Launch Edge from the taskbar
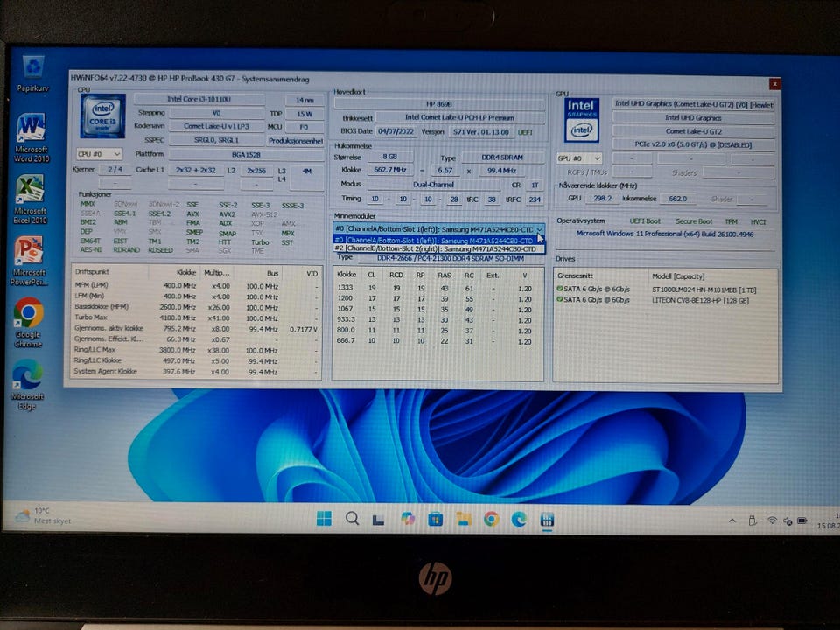Screen dimensions: 840x630 [x=519, y=519]
